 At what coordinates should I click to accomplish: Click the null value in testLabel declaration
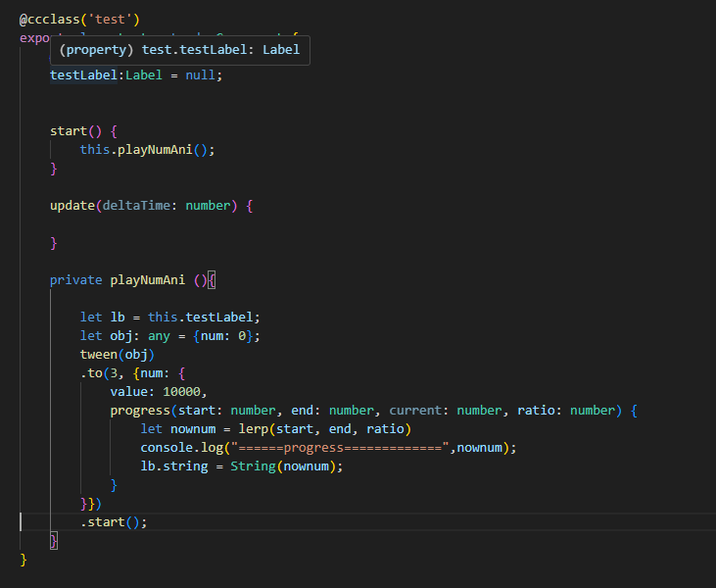tap(200, 74)
